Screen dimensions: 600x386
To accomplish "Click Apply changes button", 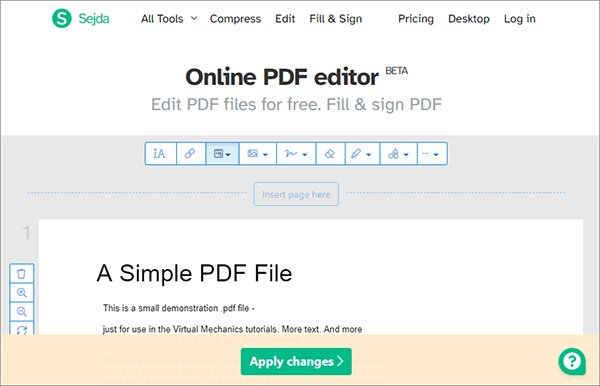I will [296, 362].
